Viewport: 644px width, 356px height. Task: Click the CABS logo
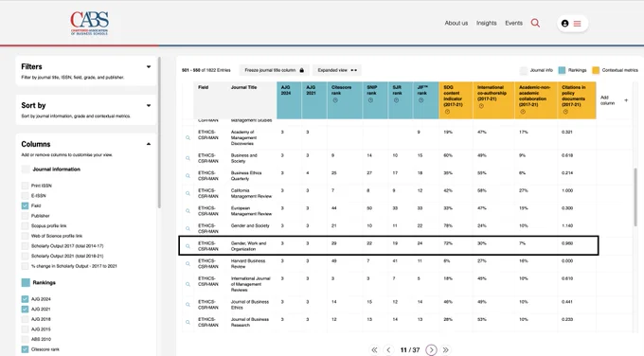point(90,23)
